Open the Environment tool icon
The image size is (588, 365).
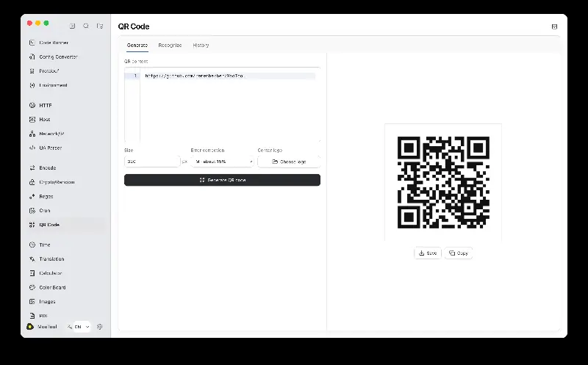tap(32, 85)
